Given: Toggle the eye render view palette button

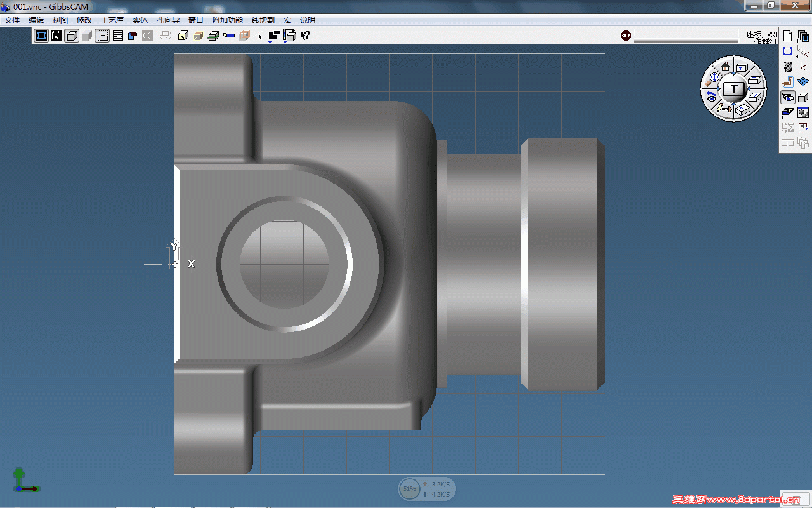Looking at the screenshot, I should coord(787,97).
